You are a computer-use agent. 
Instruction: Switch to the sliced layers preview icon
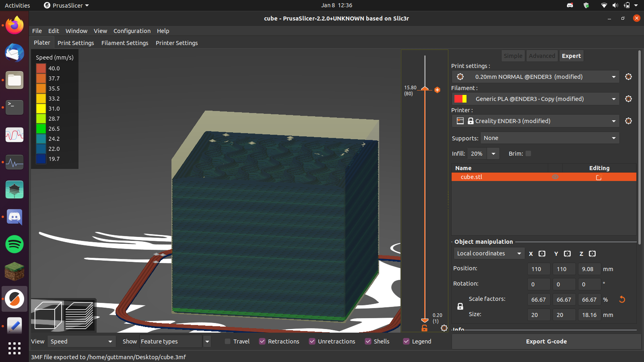pos(79,316)
